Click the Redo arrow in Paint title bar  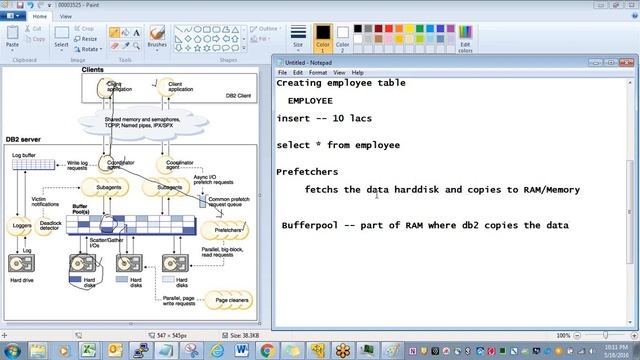tap(40, 5)
